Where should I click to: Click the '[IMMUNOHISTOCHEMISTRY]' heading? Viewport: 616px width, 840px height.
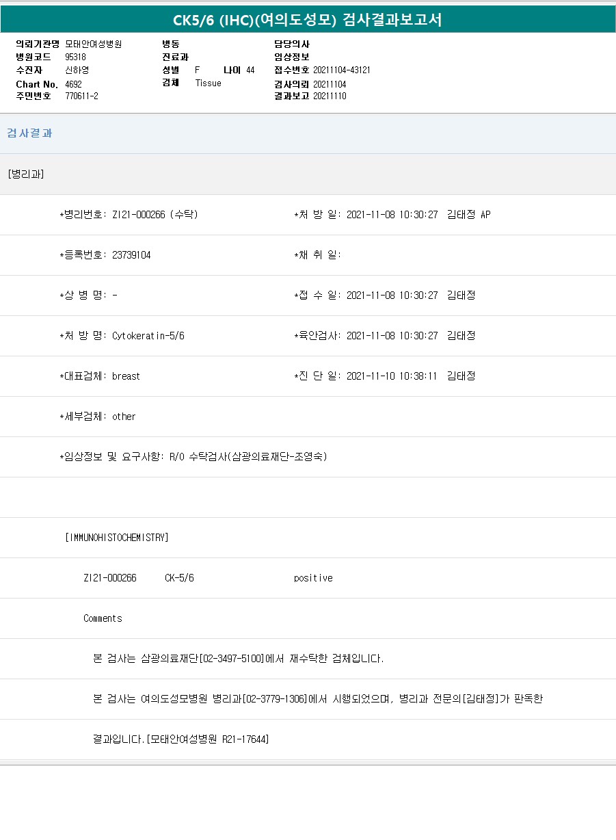pyautogui.click(x=116, y=537)
